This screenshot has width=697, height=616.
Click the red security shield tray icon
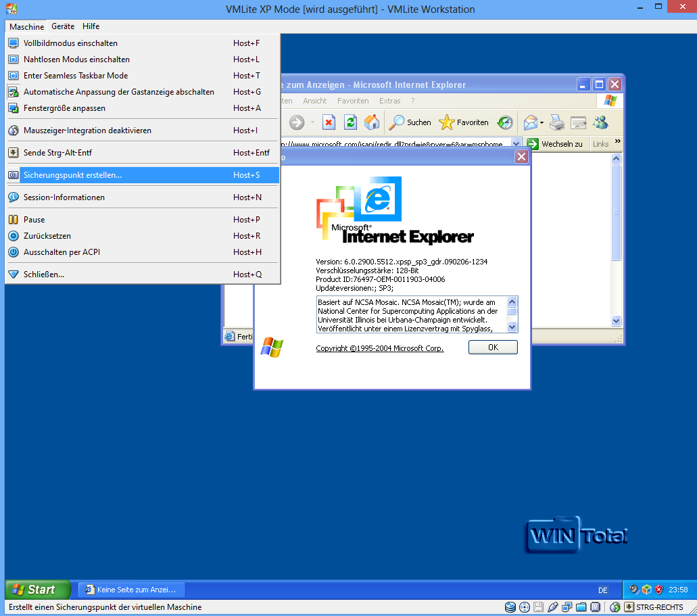[658, 590]
